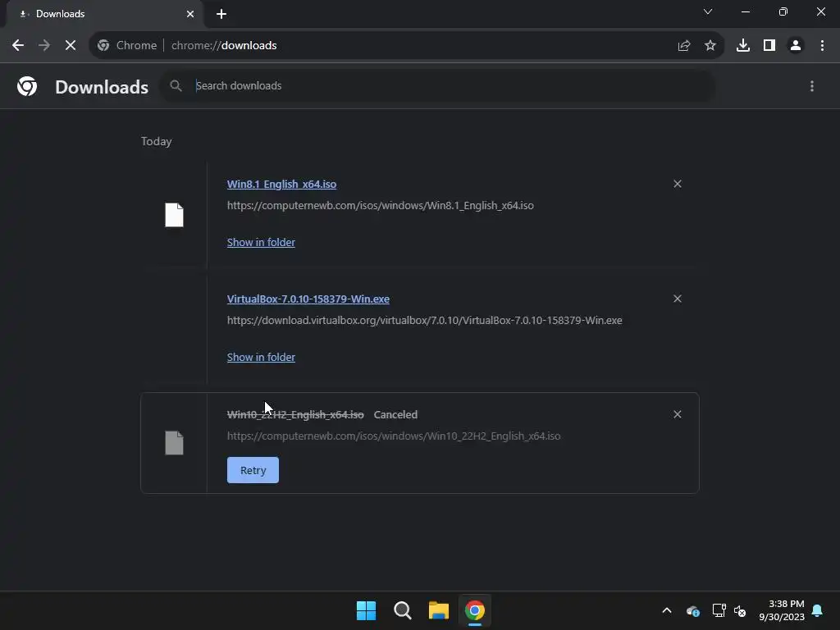Stop page loading with X button
840x630 pixels.
(x=71, y=46)
